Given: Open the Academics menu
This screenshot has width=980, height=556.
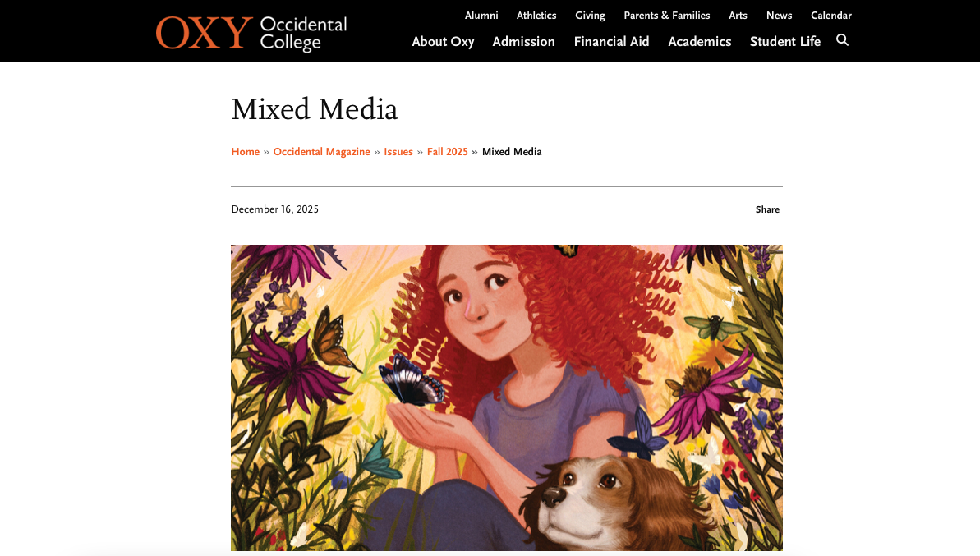Looking at the screenshot, I should click(x=699, y=42).
